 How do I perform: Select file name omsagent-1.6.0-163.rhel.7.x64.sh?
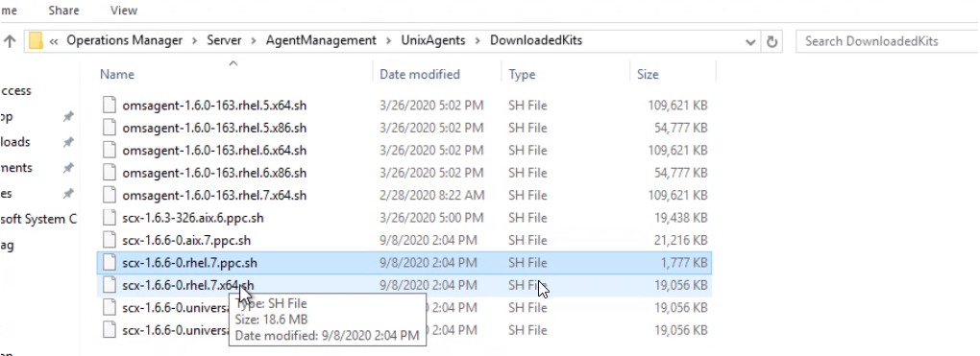click(x=214, y=196)
